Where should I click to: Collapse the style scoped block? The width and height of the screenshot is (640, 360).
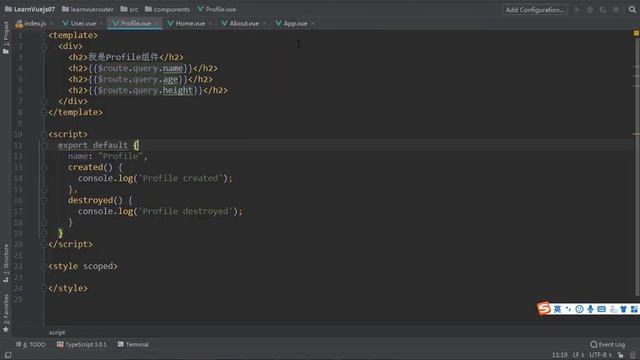point(44,266)
